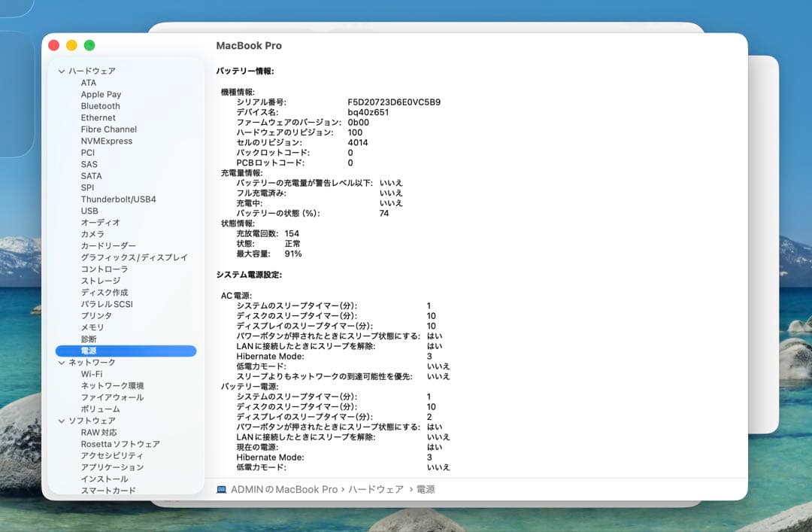Select インストール in the sidebar
Screen dimensions: 812x532
pos(104,479)
